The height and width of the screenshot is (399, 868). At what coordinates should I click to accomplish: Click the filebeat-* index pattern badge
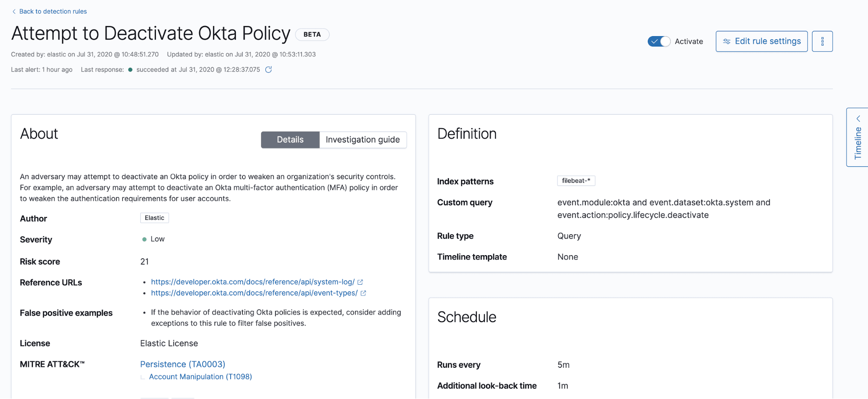pos(576,180)
